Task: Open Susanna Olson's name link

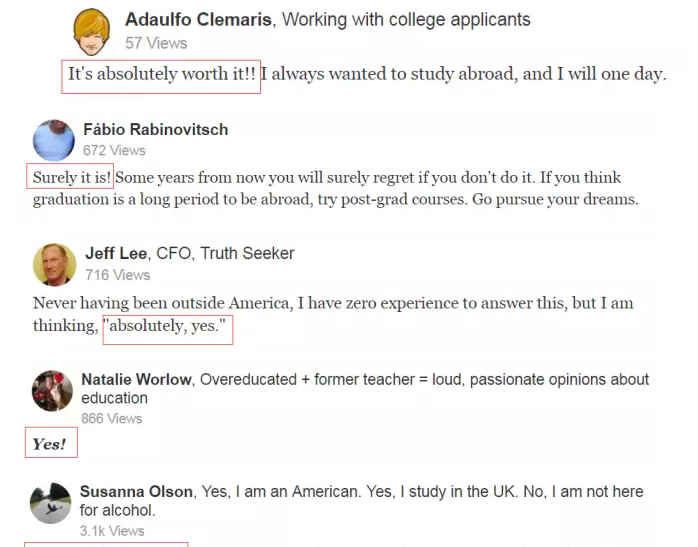Action: (x=136, y=491)
